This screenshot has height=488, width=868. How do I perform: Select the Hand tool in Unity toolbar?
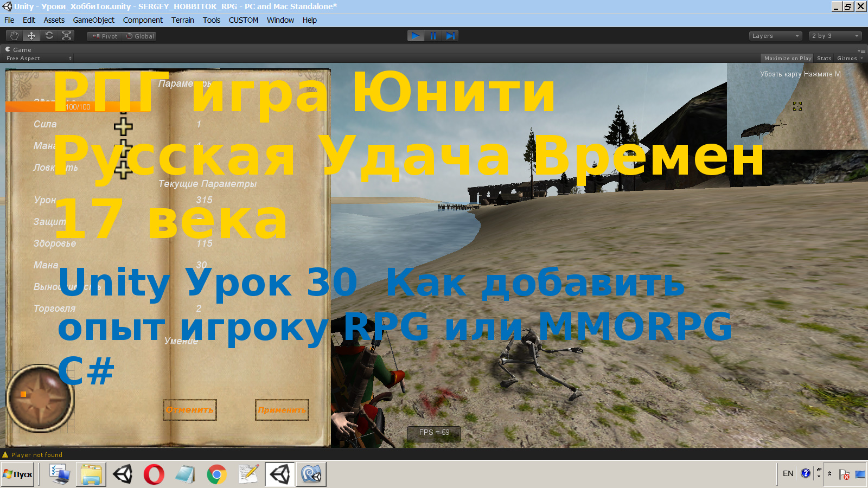point(14,36)
